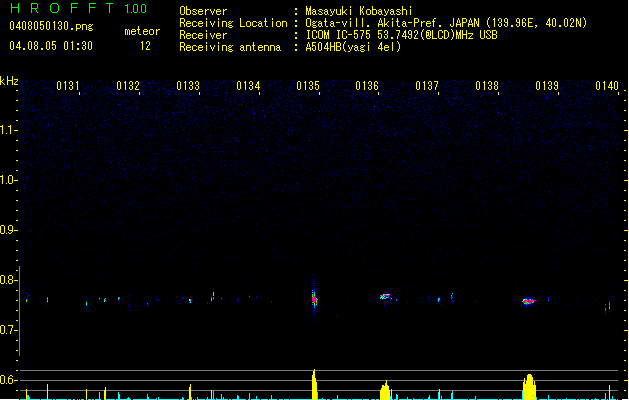Click the tallest yellow power peak at 0135
The width and height of the screenshot is (629, 400).
(x=314, y=384)
